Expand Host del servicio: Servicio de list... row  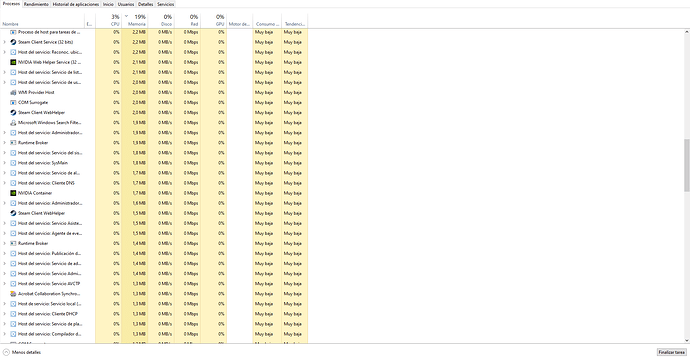coord(4,72)
